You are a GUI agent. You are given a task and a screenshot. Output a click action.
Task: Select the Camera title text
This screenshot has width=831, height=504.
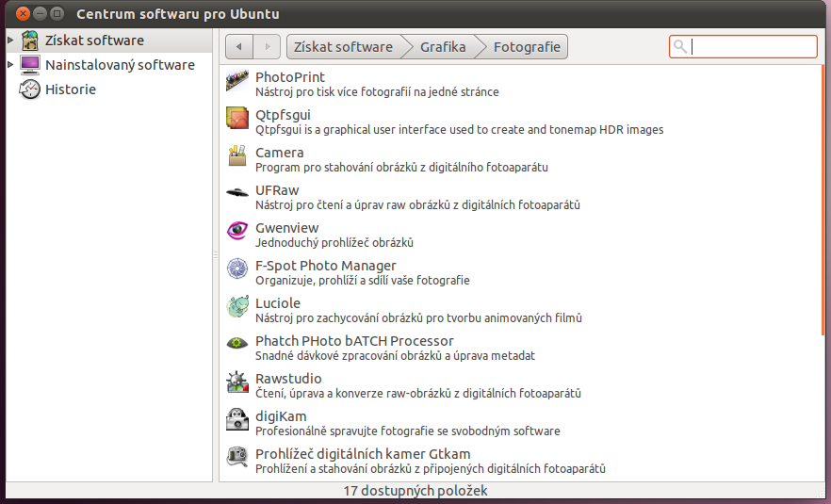pos(279,152)
